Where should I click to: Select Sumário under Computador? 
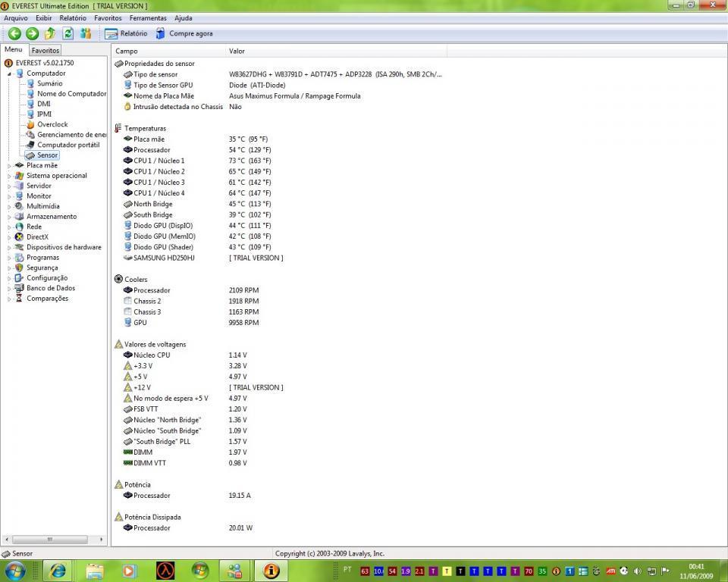50,83
